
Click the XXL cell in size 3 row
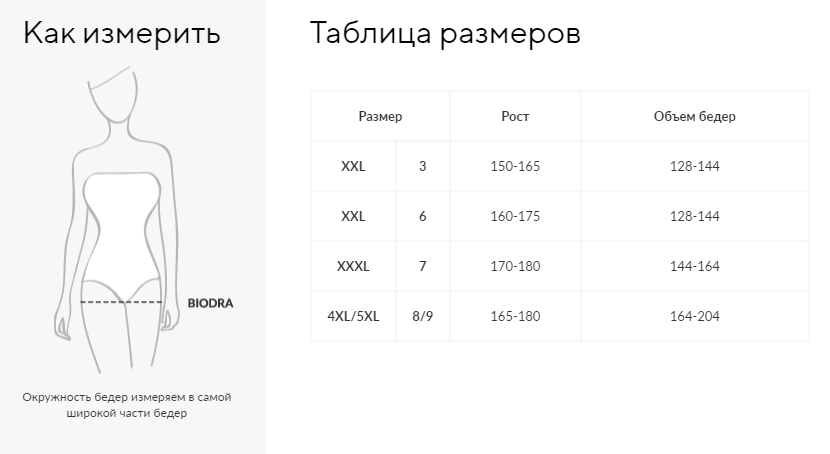pyautogui.click(x=353, y=166)
